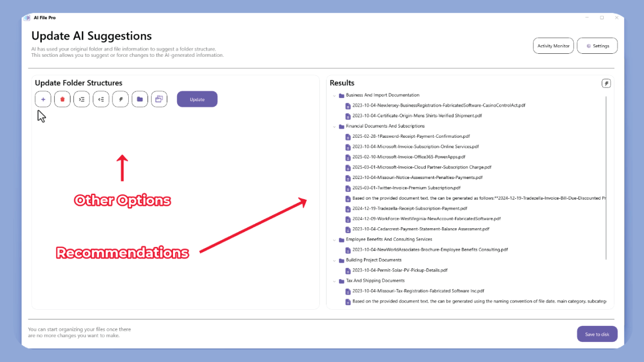644x362 pixels.
Task: Select 2023-10-04-NewJersey-BusinessRegistration file name
Action: [x=439, y=106]
